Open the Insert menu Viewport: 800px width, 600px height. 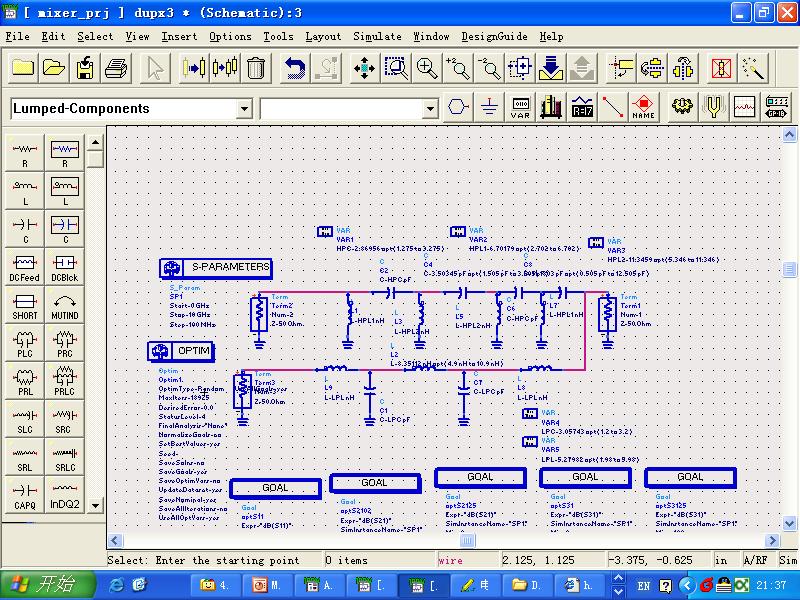179,37
